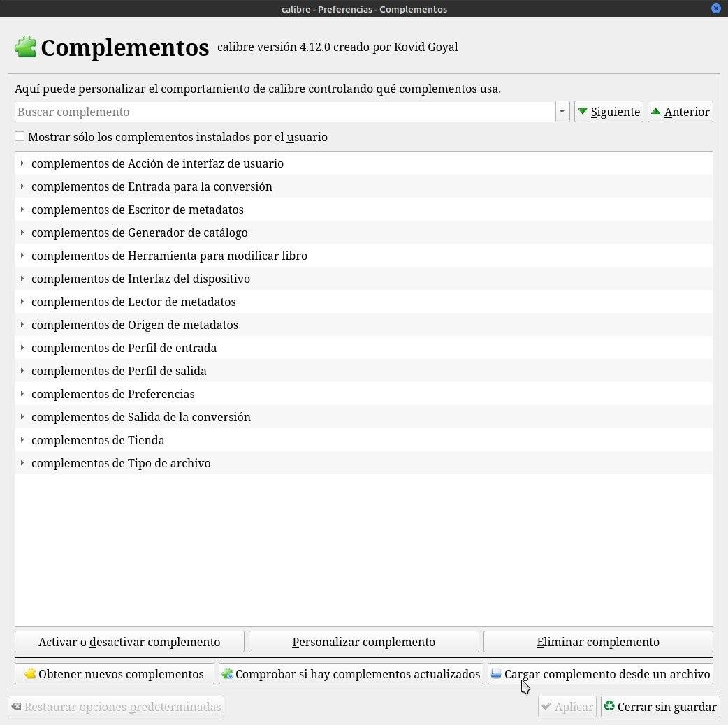Expand complementos de Herramienta para modificar libro
This screenshot has height=725, width=728.
[22, 256]
